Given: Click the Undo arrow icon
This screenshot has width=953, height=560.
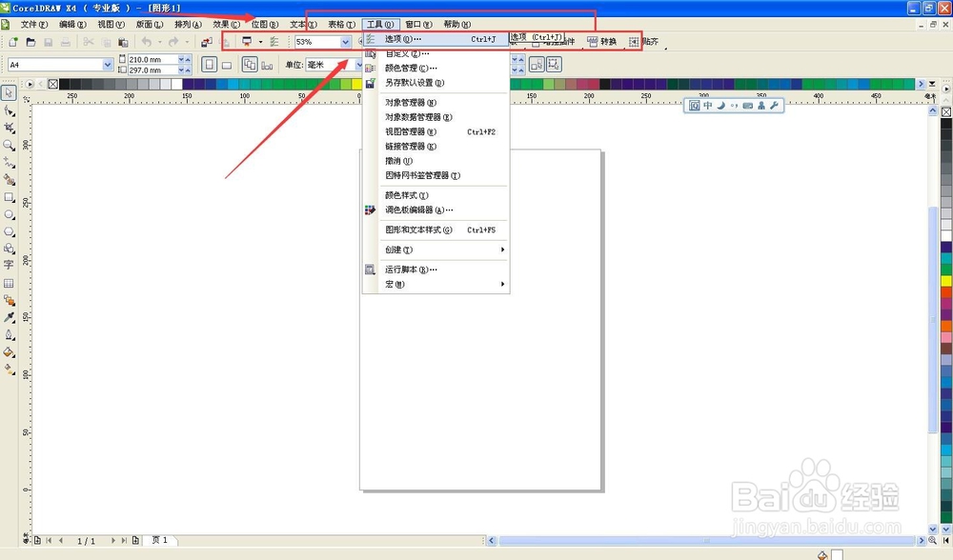Looking at the screenshot, I should point(147,42).
